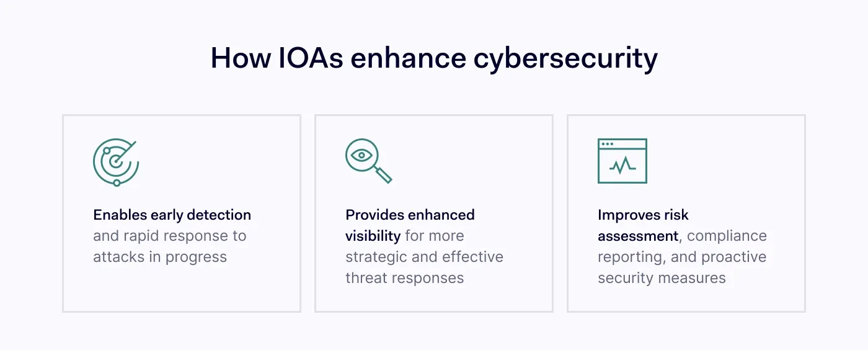Screen dimensions: 868x350
Task: Click the small circle at the radar icon's bottom
Action: click(117, 182)
